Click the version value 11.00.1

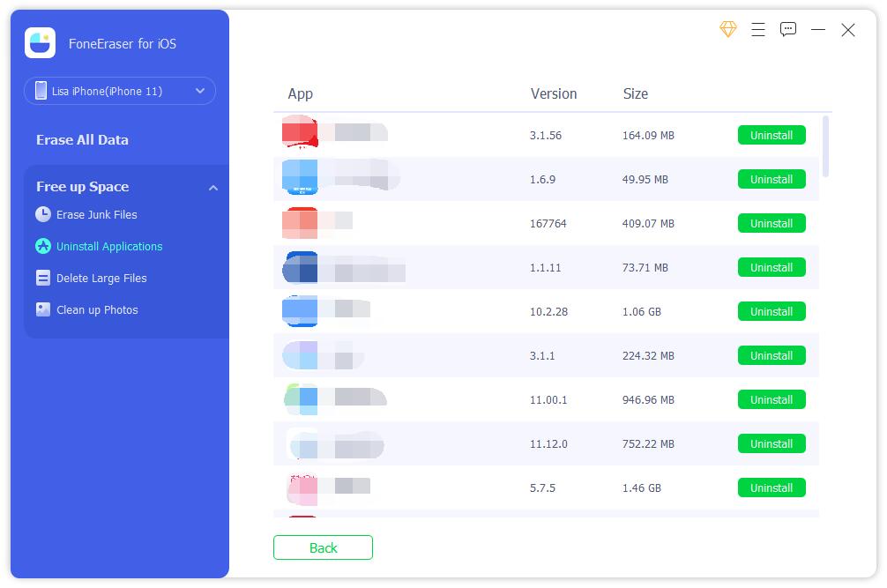coord(548,399)
